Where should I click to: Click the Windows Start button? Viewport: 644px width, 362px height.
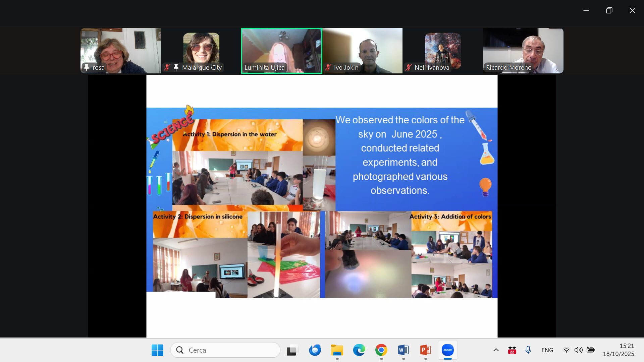[x=157, y=350]
